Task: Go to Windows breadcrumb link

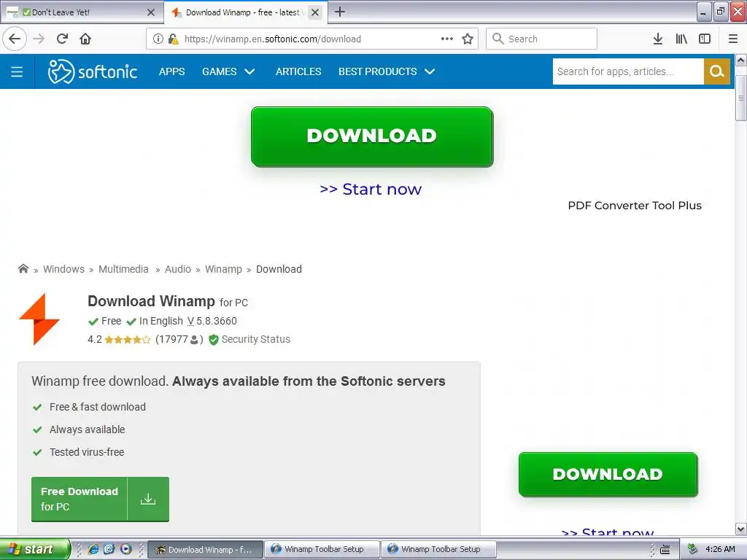Action: [64, 269]
